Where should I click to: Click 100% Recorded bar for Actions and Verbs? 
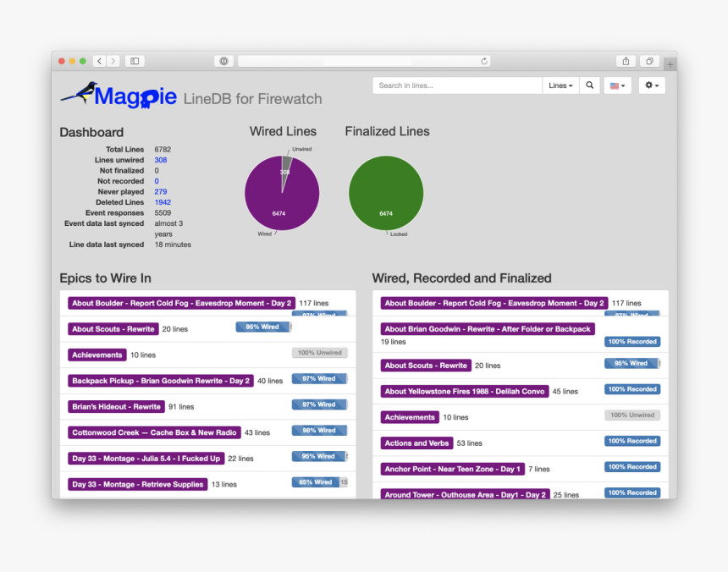coord(632,441)
